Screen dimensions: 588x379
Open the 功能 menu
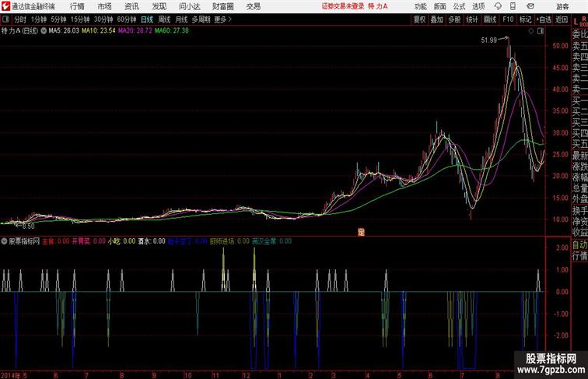point(420,6)
